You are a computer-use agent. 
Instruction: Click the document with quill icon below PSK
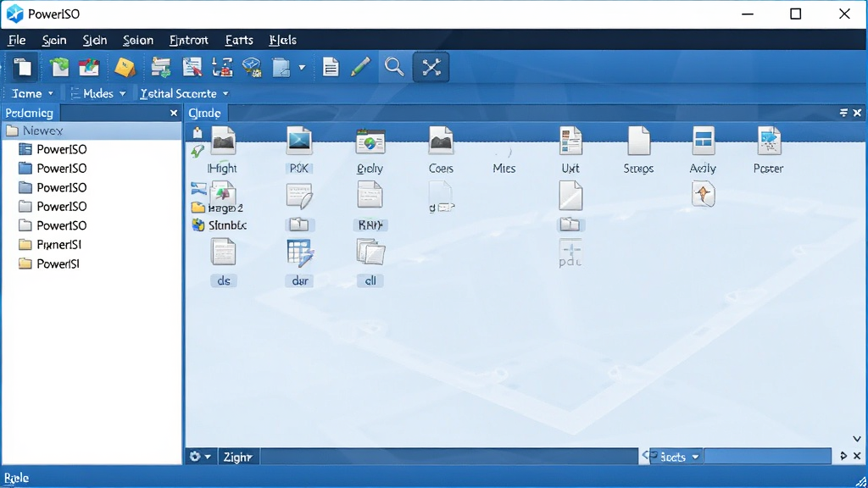[299, 197]
